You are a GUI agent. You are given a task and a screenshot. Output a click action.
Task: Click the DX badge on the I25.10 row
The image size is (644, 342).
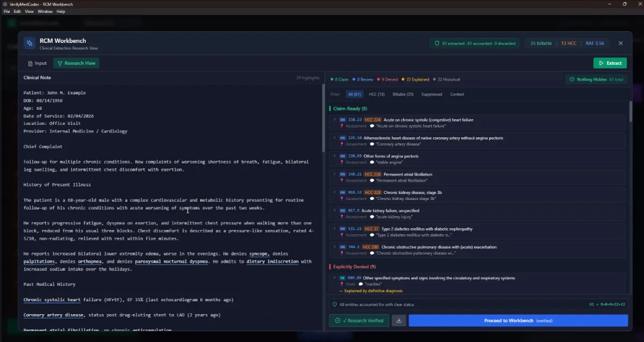point(342,138)
